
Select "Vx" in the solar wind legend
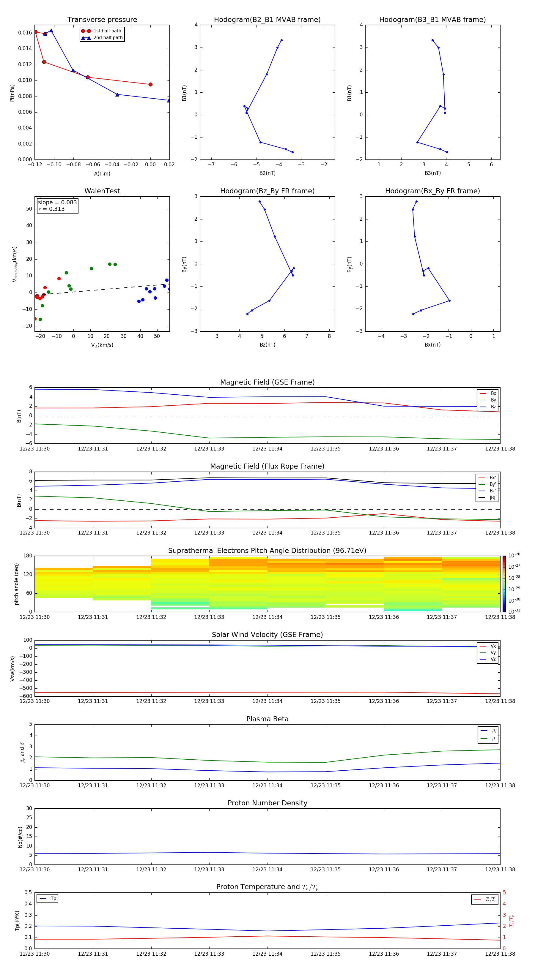[x=488, y=646]
